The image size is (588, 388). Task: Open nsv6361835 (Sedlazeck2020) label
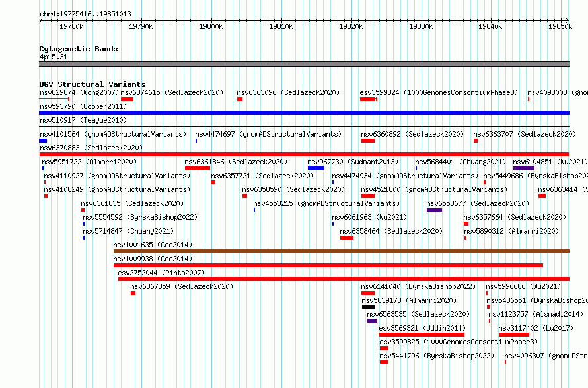coord(132,203)
